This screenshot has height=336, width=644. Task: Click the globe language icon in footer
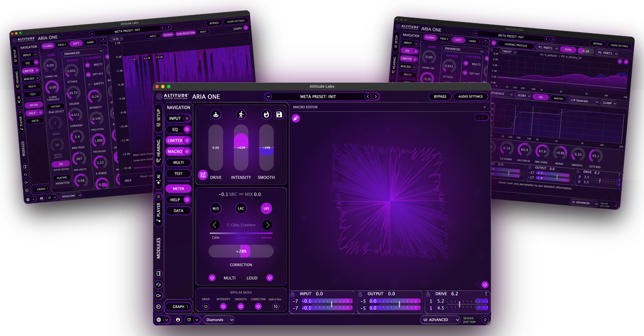tap(159, 319)
